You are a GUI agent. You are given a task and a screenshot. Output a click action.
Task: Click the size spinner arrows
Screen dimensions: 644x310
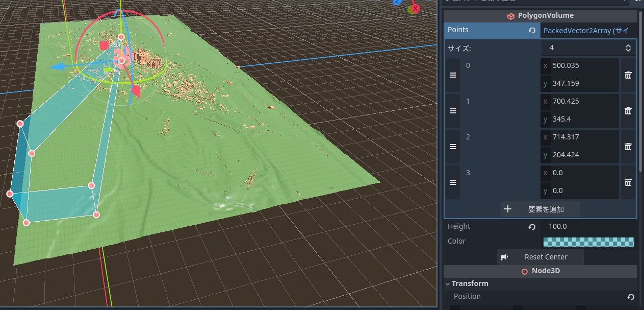(x=628, y=48)
